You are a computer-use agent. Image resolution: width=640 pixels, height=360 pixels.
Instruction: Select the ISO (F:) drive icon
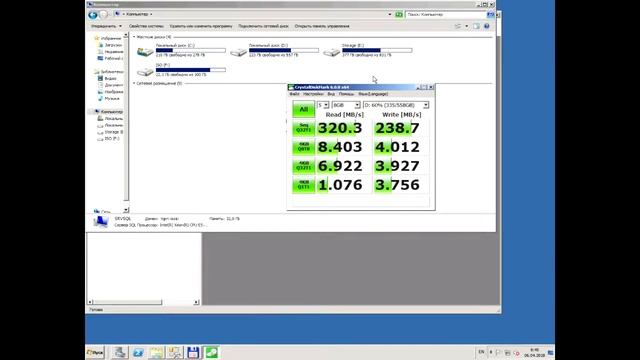tap(145, 72)
